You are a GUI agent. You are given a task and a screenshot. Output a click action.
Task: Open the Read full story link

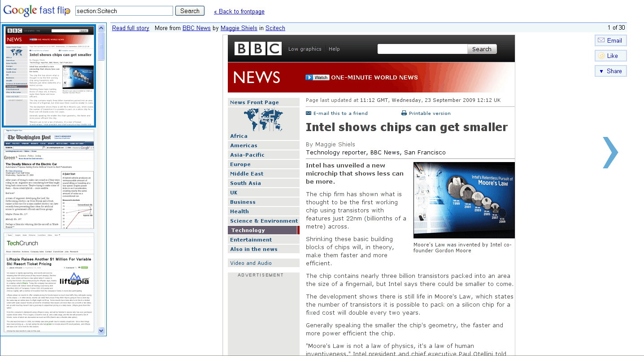(x=131, y=28)
